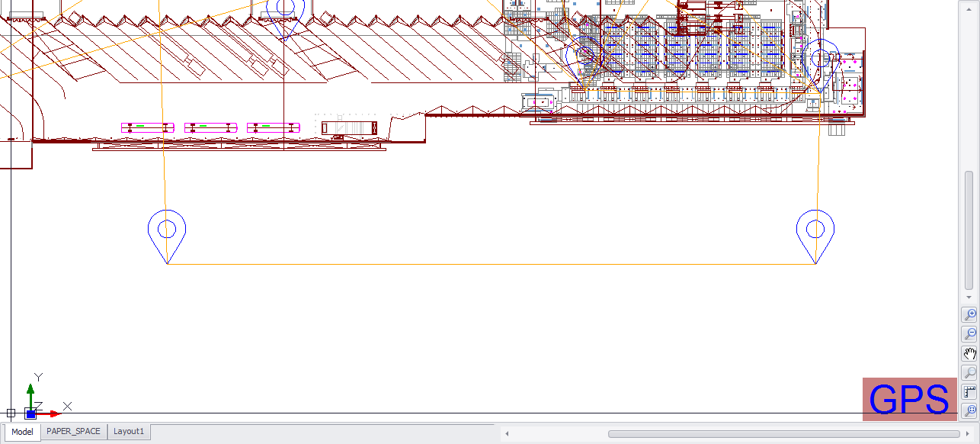
Task: Click the right blue location pin marker
Action: (x=815, y=236)
